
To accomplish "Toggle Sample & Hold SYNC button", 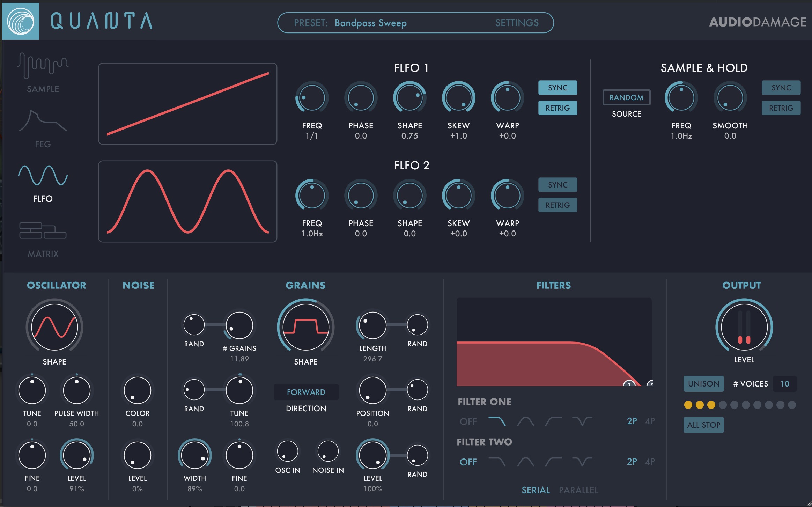I will [x=781, y=88].
